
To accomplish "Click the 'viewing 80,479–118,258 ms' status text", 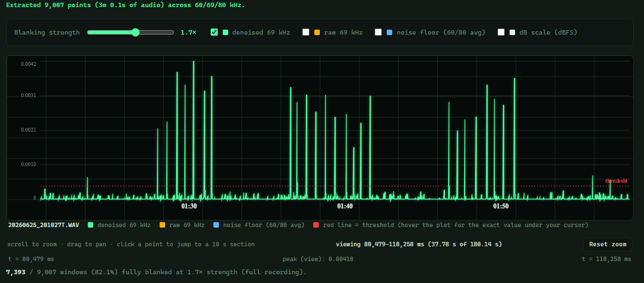I will 419,244.
